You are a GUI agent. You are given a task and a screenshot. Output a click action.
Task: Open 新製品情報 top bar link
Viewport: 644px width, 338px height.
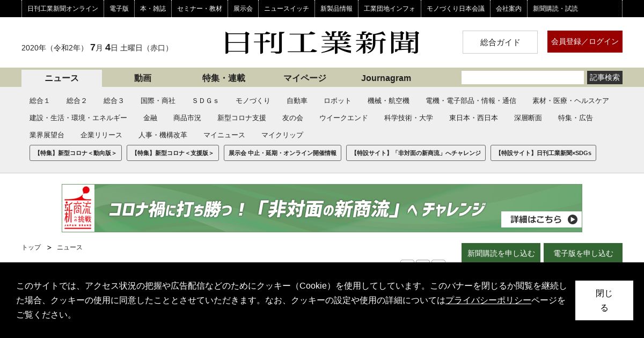click(336, 9)
